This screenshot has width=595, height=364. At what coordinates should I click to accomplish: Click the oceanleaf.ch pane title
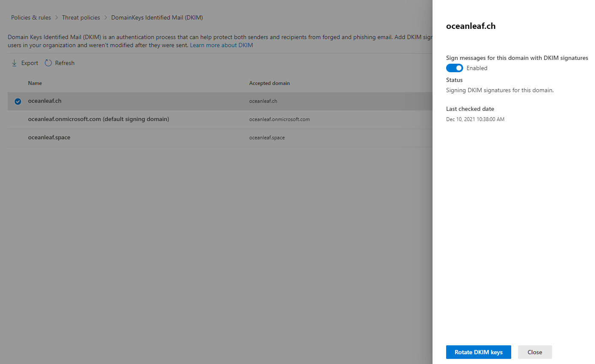click(470, 26)
